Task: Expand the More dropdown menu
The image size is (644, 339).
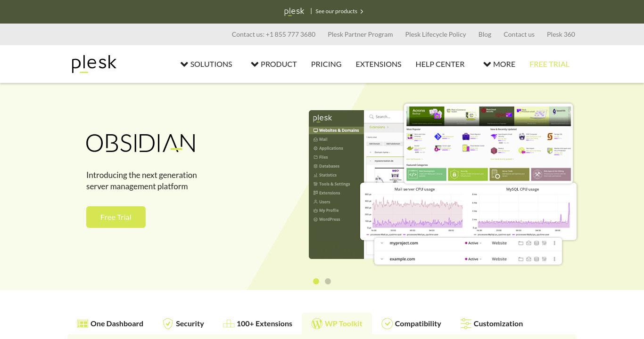Action: click(x=499, y=64)
